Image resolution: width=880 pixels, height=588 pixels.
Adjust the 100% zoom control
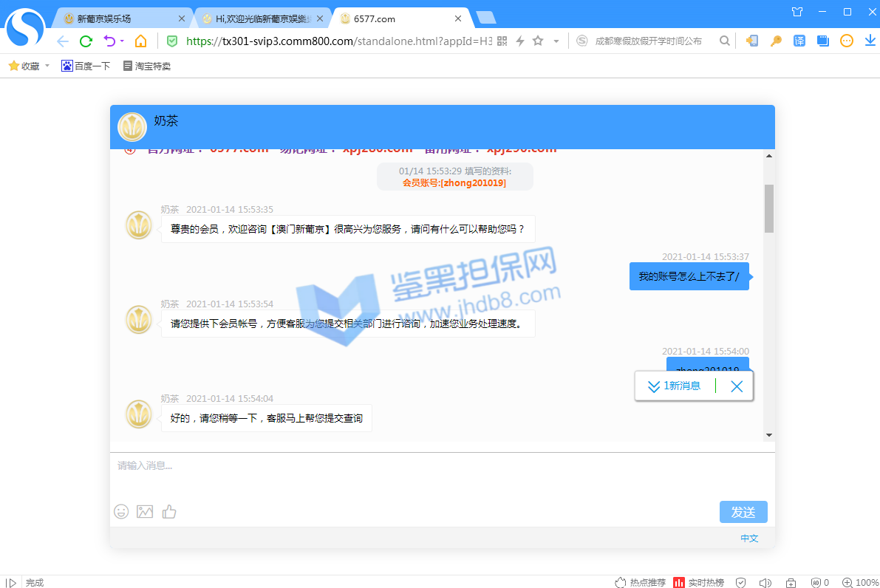861,583
